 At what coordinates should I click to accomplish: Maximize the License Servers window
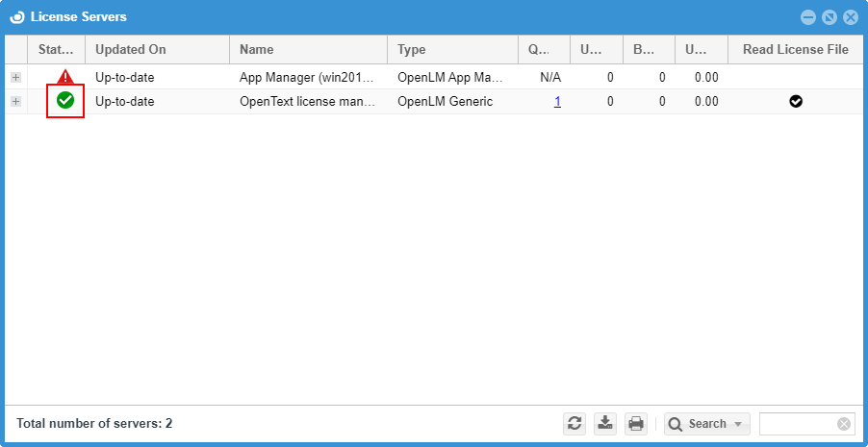coord(829,17)
